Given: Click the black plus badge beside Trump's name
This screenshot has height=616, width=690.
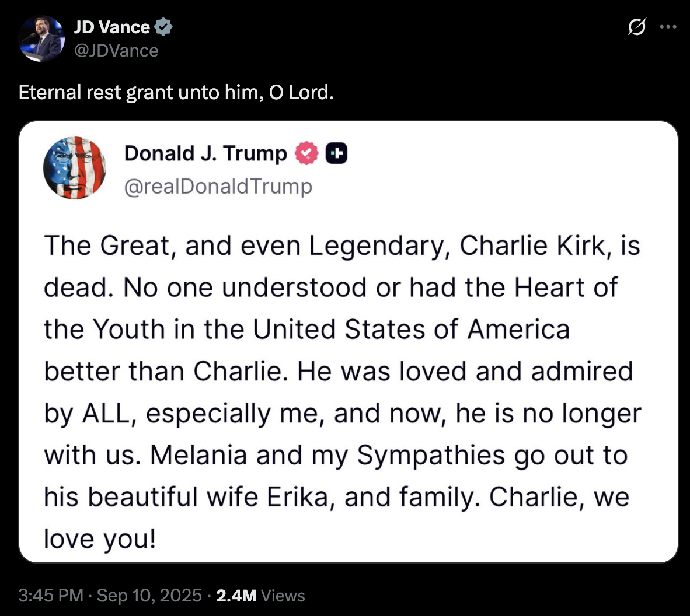Looking at the screenshot, I should 336,153.
